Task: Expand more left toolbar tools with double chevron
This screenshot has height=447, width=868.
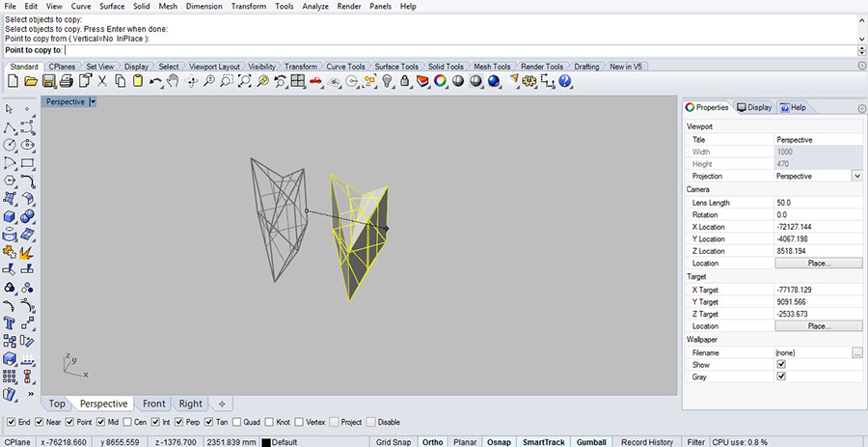Action: tap(31, 394)
